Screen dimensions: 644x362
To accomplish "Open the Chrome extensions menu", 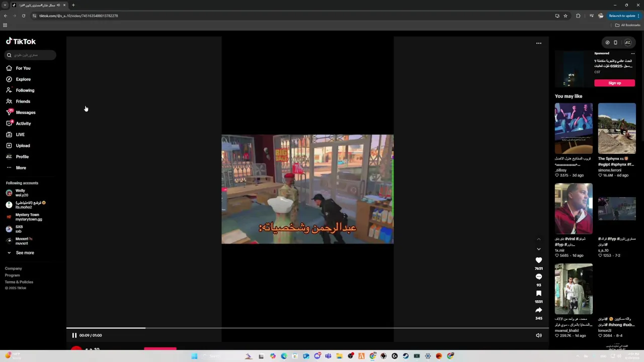I will click(578, 16).
